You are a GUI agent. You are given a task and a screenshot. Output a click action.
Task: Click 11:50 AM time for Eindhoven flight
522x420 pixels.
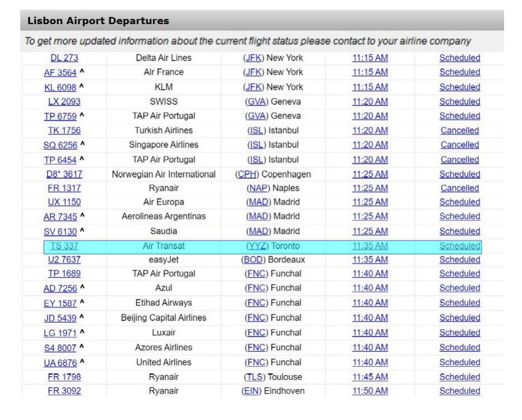[370, 391]
